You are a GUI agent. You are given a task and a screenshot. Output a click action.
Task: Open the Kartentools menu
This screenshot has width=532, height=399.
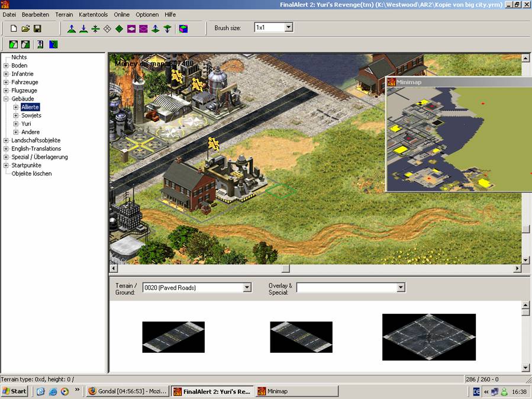[93, 14]
